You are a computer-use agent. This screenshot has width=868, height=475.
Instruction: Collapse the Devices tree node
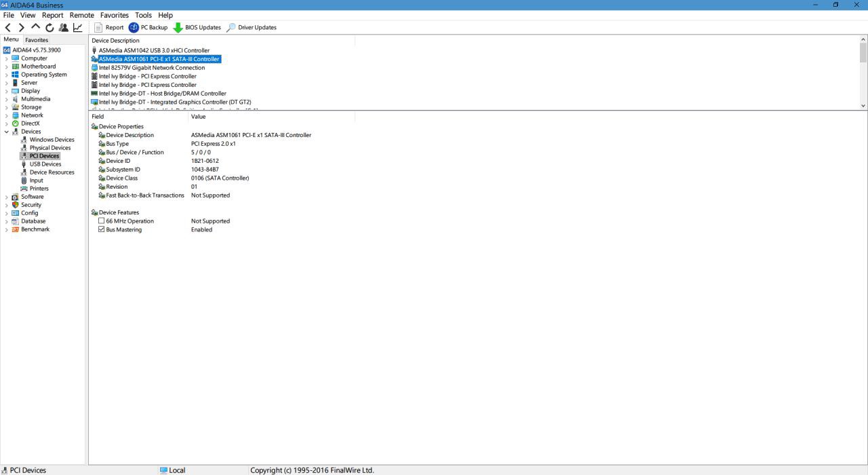7,132
